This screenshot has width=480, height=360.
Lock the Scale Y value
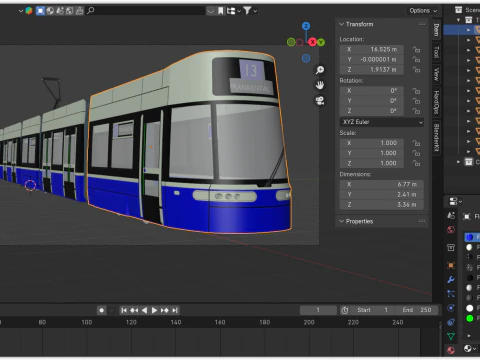[416, 153]
